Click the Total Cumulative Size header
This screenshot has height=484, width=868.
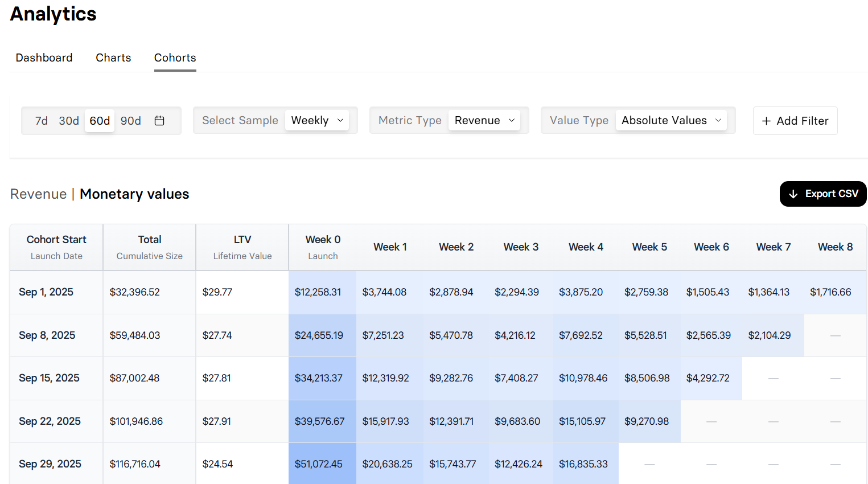pyautogui.click(x=150, y=247)
